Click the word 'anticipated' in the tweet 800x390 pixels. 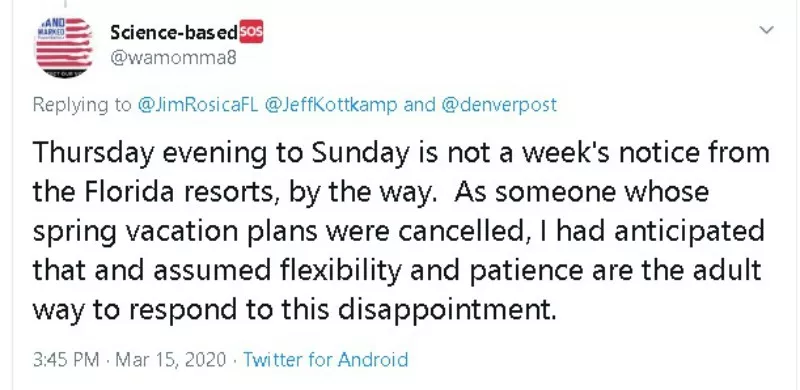(x=688, y=232)
